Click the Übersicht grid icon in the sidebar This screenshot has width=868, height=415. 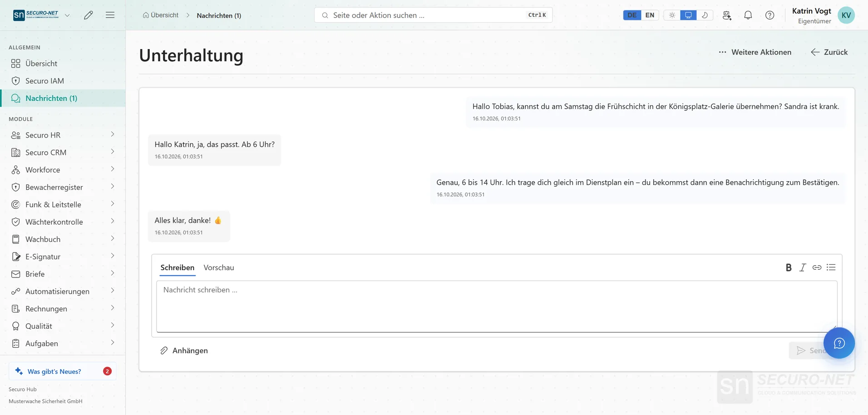click(16, 64)
